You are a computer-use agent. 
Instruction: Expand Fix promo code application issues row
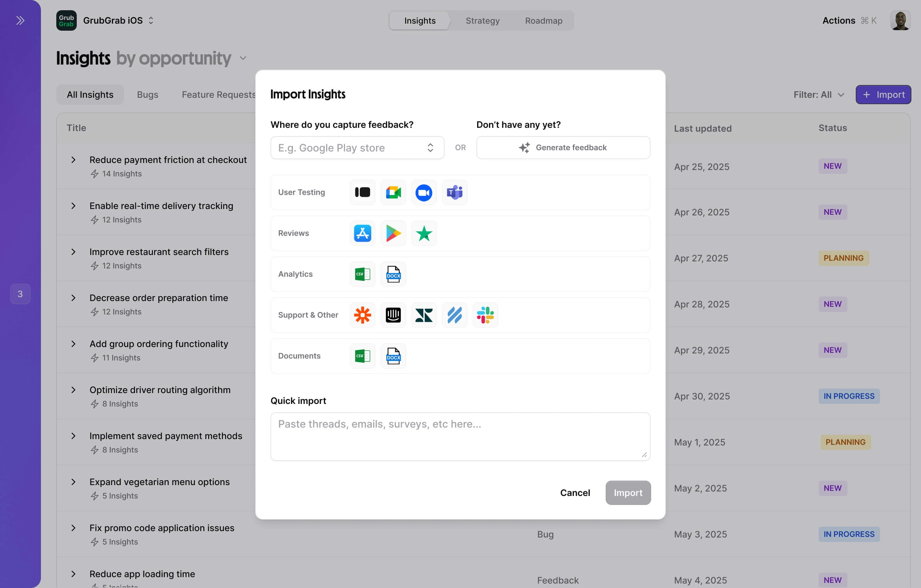(74, 528)
